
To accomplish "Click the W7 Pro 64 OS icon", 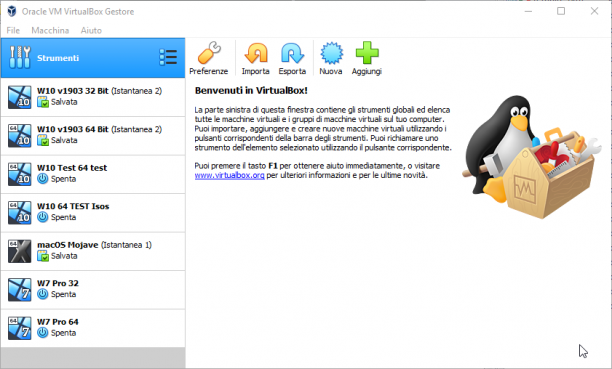I will (x=20, y=328).
